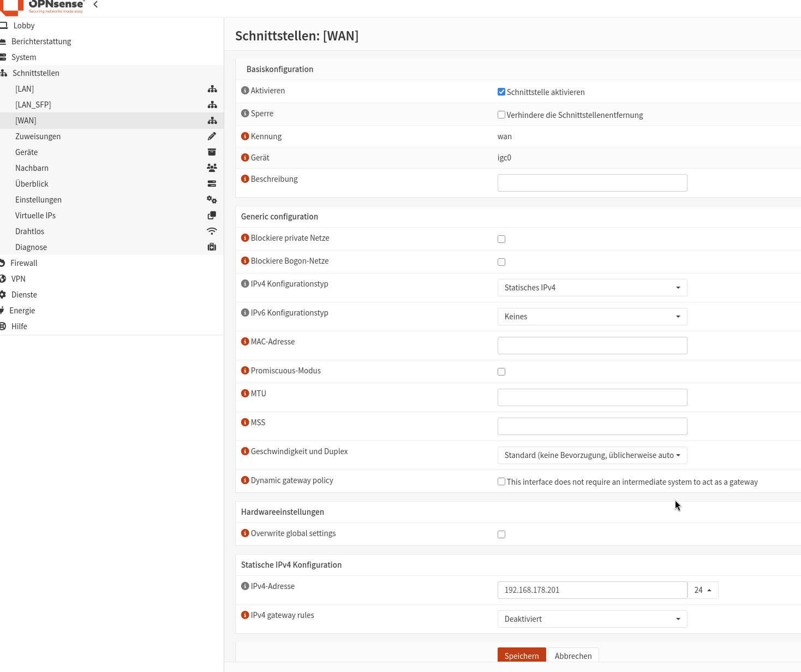Open the Firewall menu in sidebar
The height and width of the screenshot is (672, 801).
24,263
